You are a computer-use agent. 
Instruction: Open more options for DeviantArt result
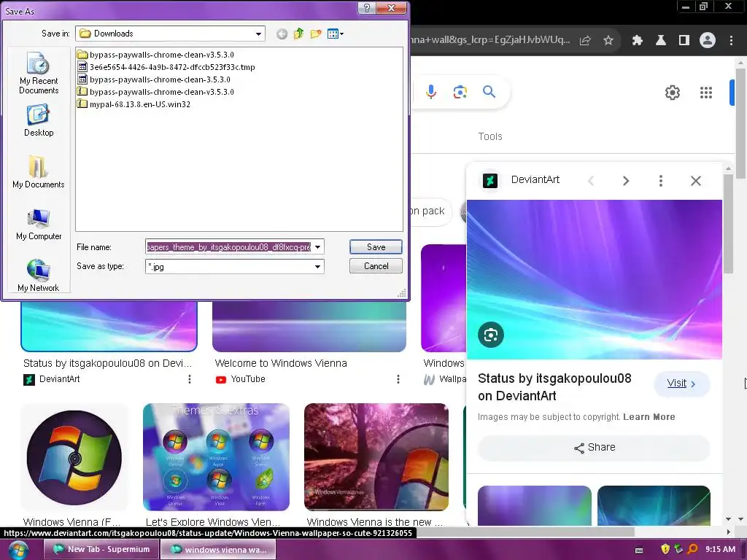pyautogui.click(x=190, y=379)
